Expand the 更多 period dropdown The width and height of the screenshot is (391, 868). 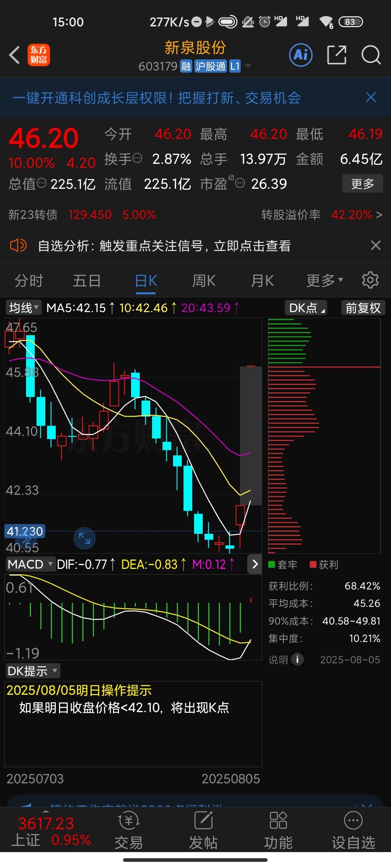(x=325, y=281)
